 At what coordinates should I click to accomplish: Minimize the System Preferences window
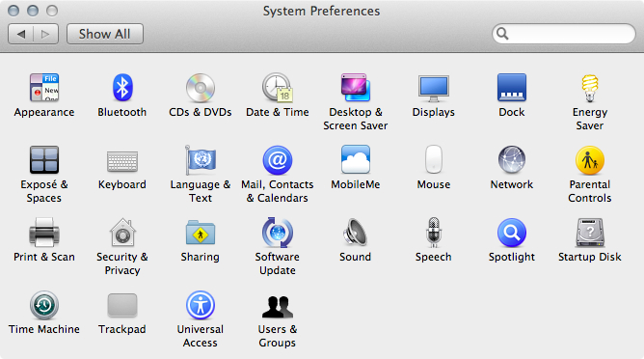click(33, 11)
